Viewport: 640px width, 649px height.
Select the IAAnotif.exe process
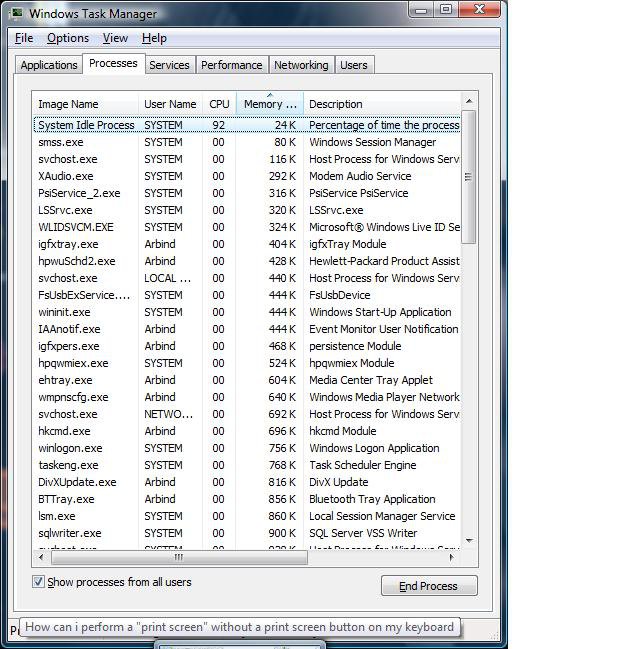pos(247,329)
